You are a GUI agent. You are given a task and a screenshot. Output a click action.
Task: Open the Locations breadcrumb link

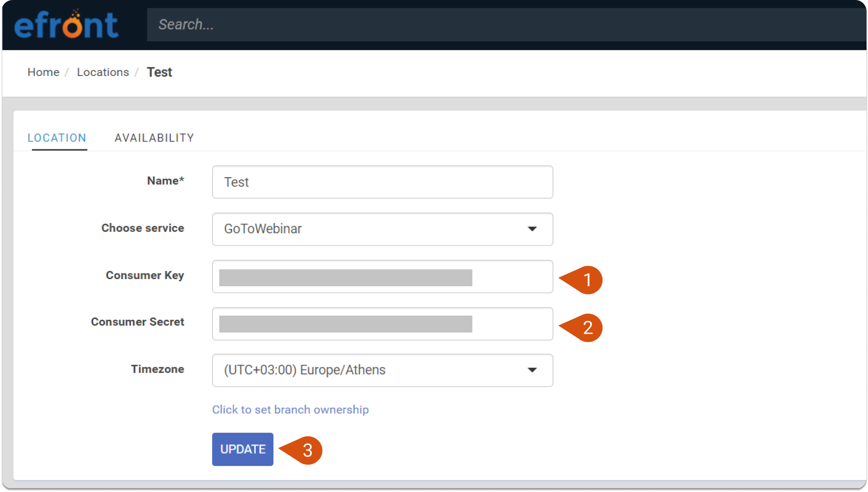(x=103, y=72)
